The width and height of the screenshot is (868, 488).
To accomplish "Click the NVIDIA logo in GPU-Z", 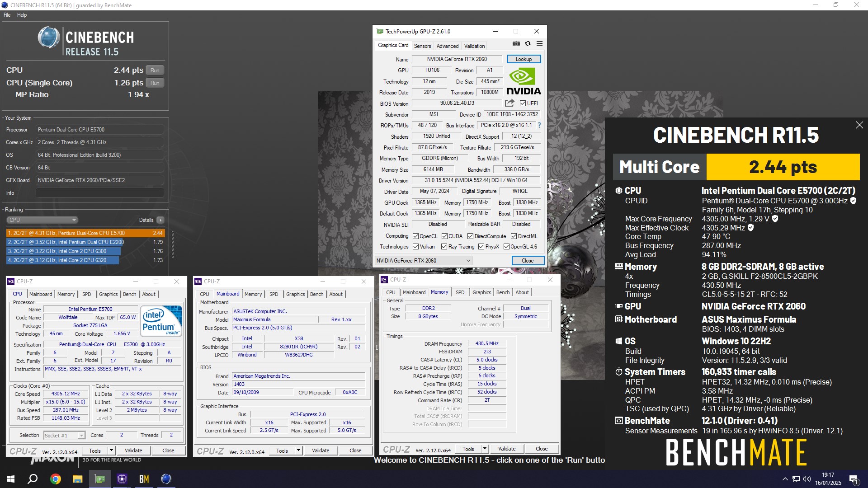I will click(x=524, y=81).
